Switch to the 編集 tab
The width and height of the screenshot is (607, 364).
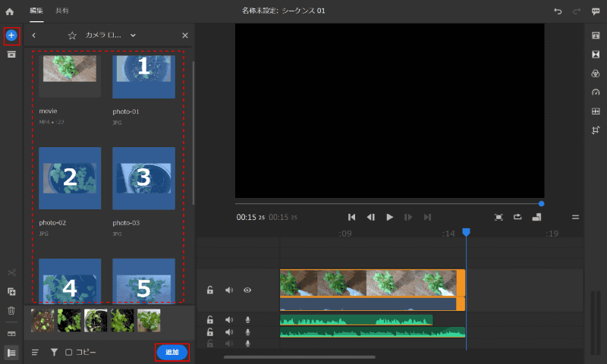[36, 11]
